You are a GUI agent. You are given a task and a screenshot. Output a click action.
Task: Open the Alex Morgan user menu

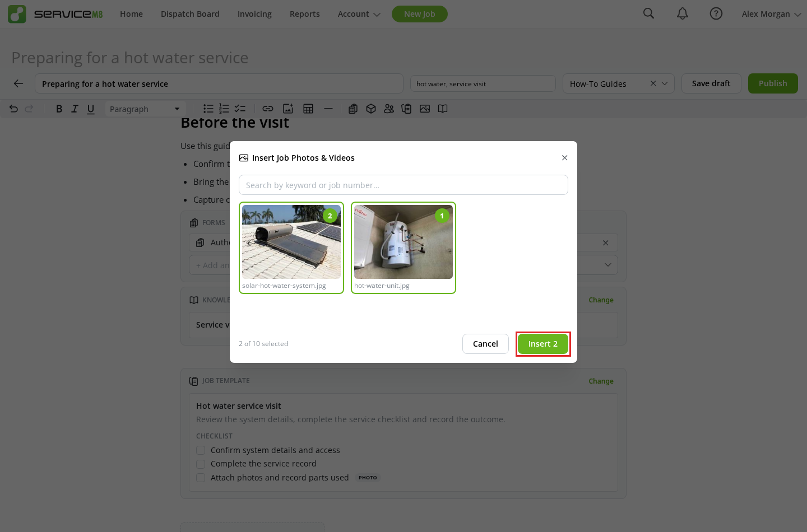(x=771, y=14)
